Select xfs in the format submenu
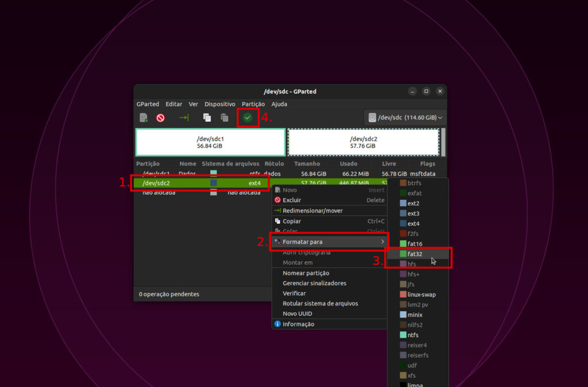Image resolution: width=588 pixels, height=387 pixels. pyautogui.click(x=418, y=376)
